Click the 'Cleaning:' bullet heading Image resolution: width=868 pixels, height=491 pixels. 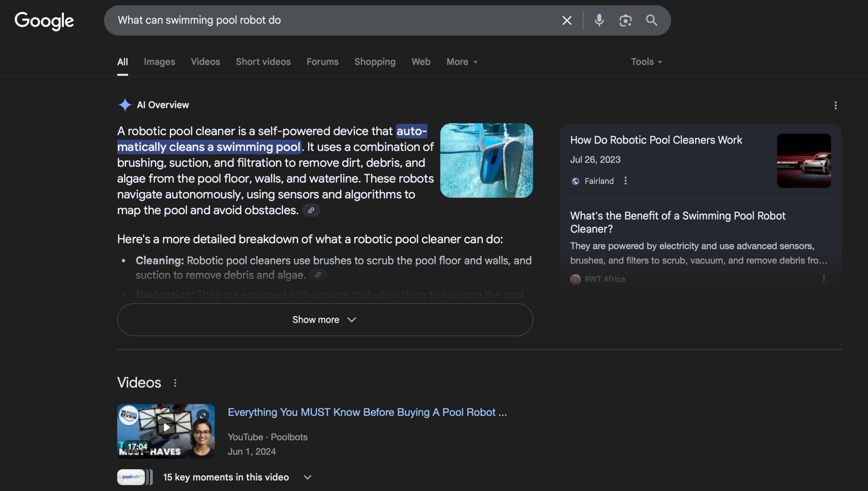(160, 261)
